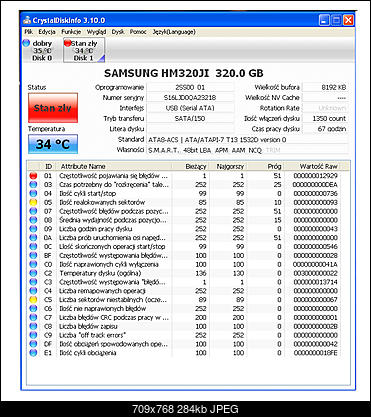This screenshot has height=417, width=371.
Task: Click the Najgorszy column header
Action: click(228, 166)
